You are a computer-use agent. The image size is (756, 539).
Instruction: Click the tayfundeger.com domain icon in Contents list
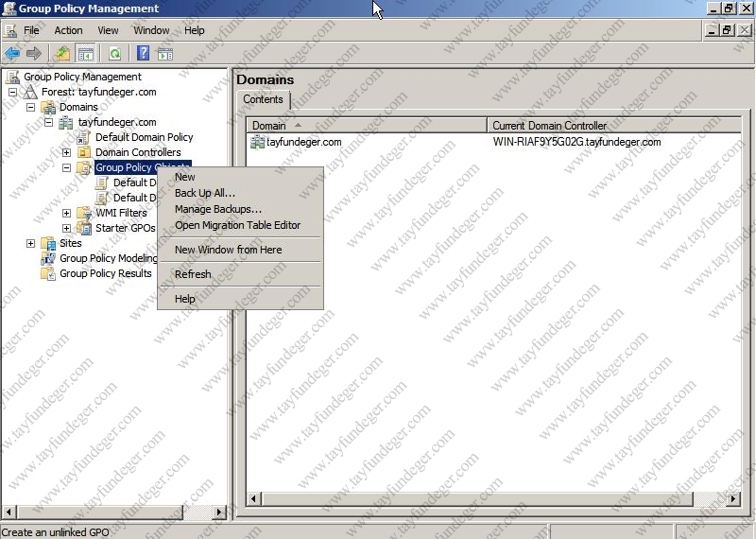[x=257, y=143]
